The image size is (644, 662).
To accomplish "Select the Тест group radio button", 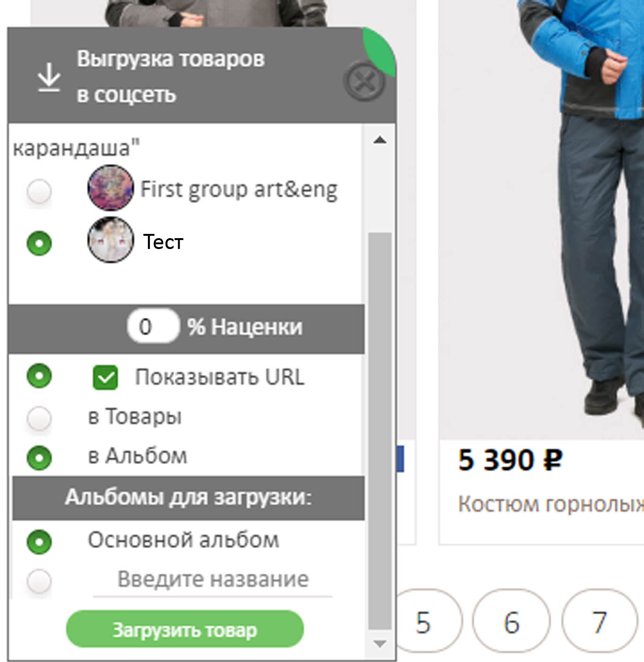I will tap(39, 243).
